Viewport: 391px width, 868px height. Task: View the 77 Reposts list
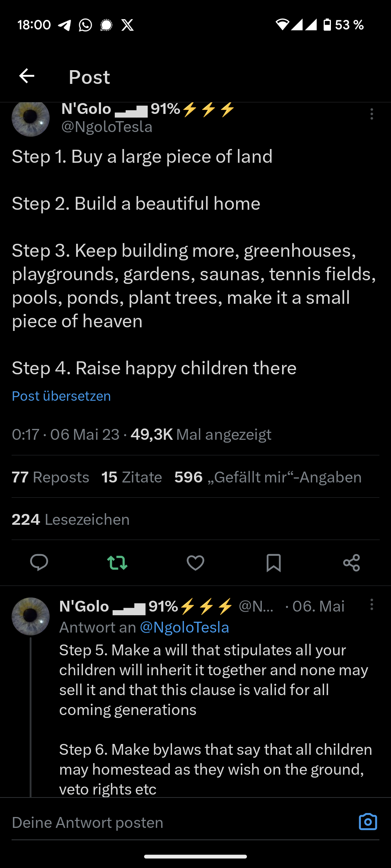[50, 477]
